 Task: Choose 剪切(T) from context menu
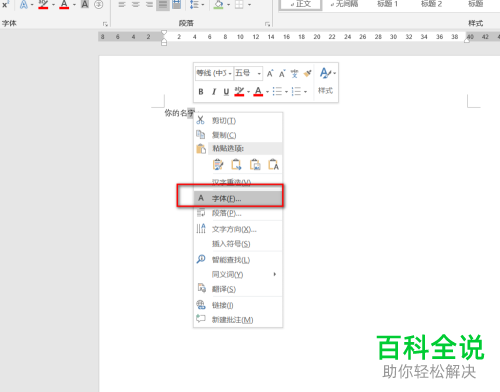point(238,120)
